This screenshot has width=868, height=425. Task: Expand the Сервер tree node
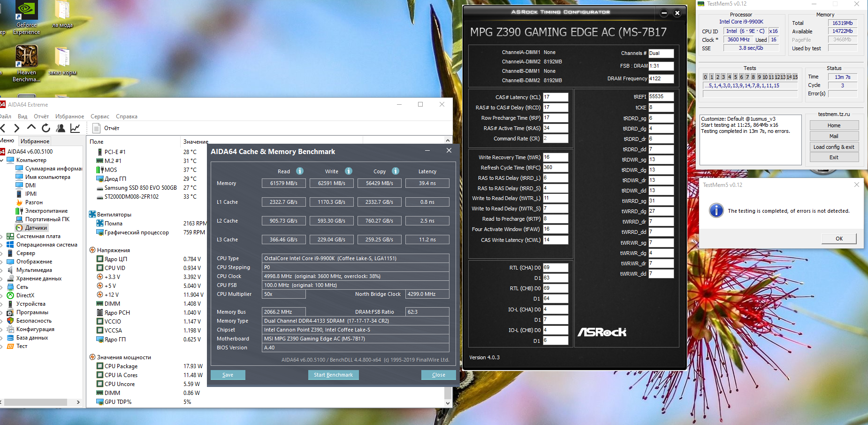tap(2, 253)
